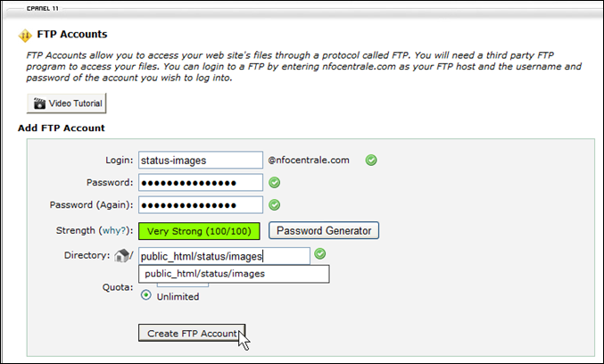The height and width of the screenshot is (364, 604).
Task: Open the Password Generator
Action: click(324, 231)
